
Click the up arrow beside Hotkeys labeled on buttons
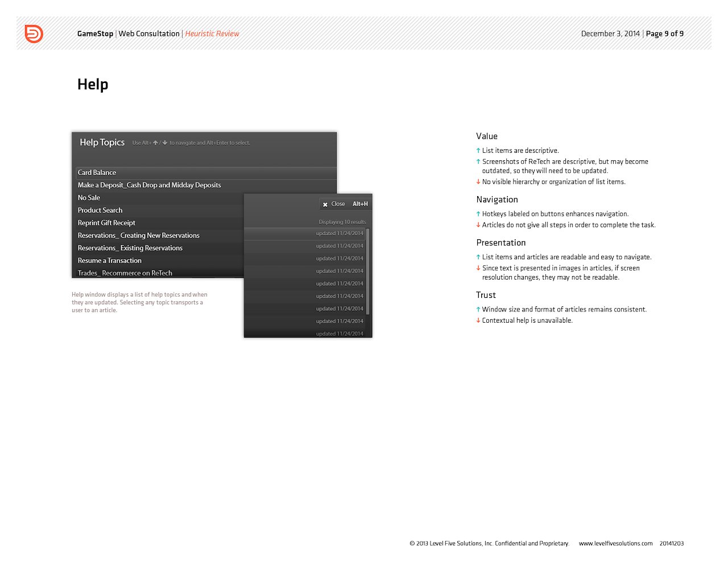478,214
